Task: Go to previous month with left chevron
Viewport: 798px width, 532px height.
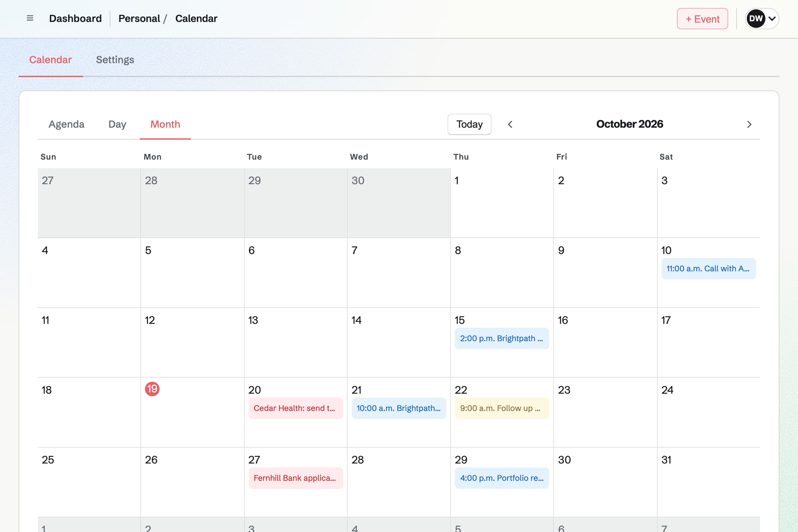Action: coord(510,124)
